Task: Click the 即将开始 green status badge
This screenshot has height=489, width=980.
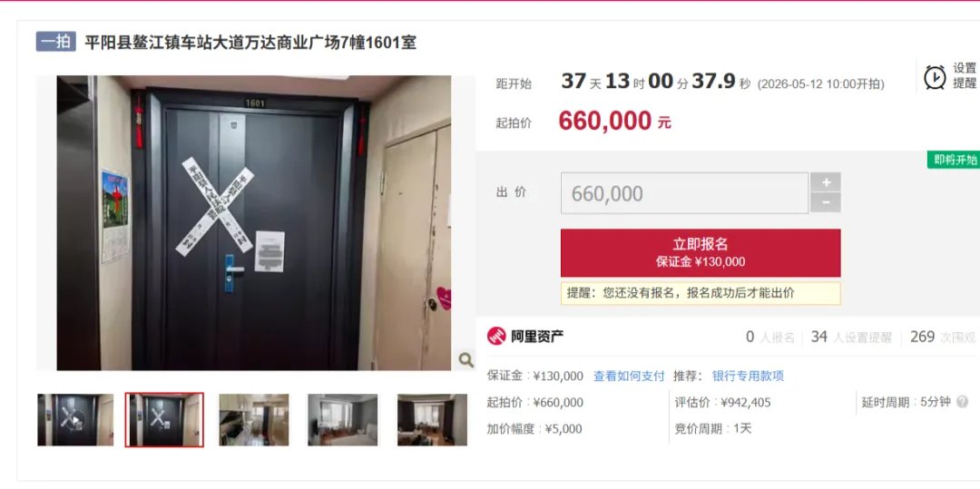Action: coord(953,160)
